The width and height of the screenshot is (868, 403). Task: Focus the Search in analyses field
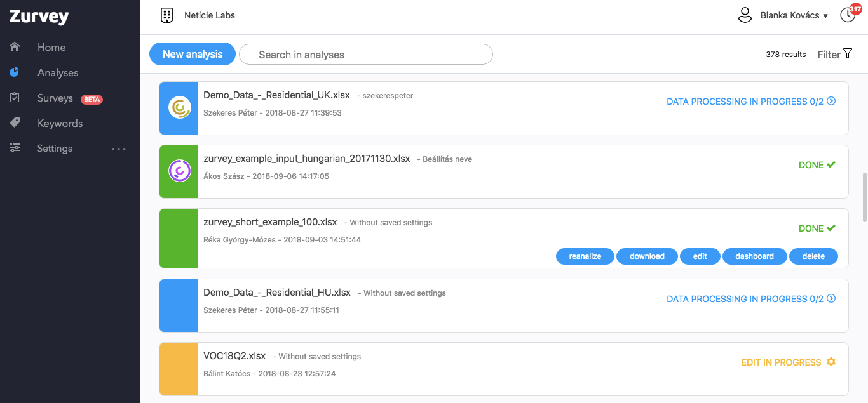coord(366,55)
